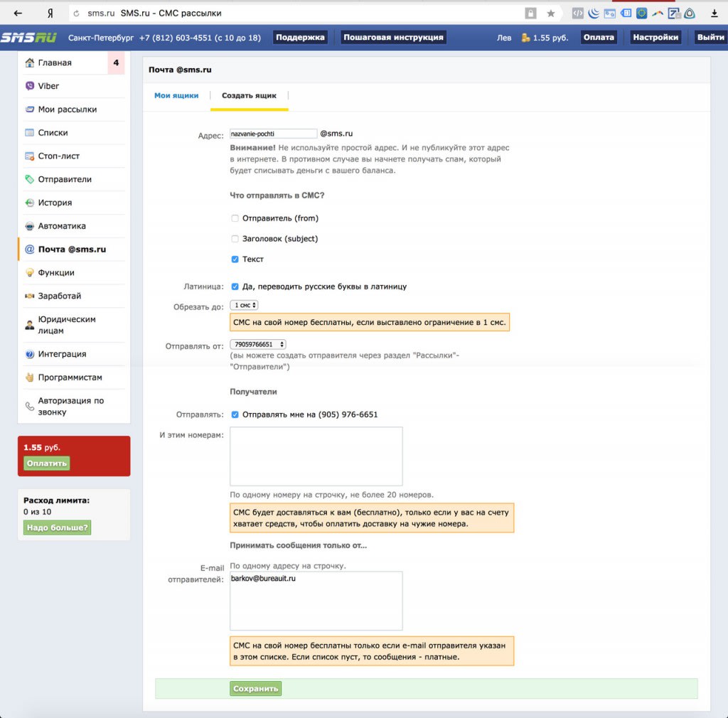Click the История clock icon

click(30, 203)
